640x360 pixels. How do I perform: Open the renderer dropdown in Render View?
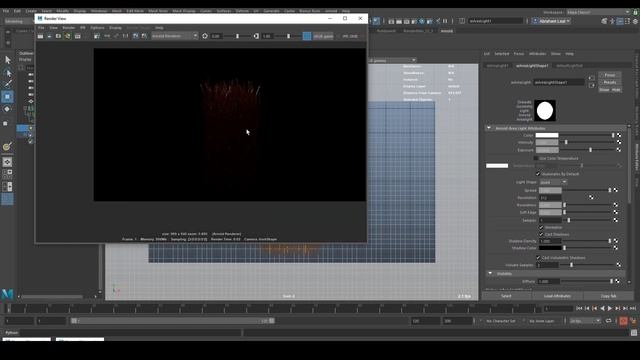[175, 36]
